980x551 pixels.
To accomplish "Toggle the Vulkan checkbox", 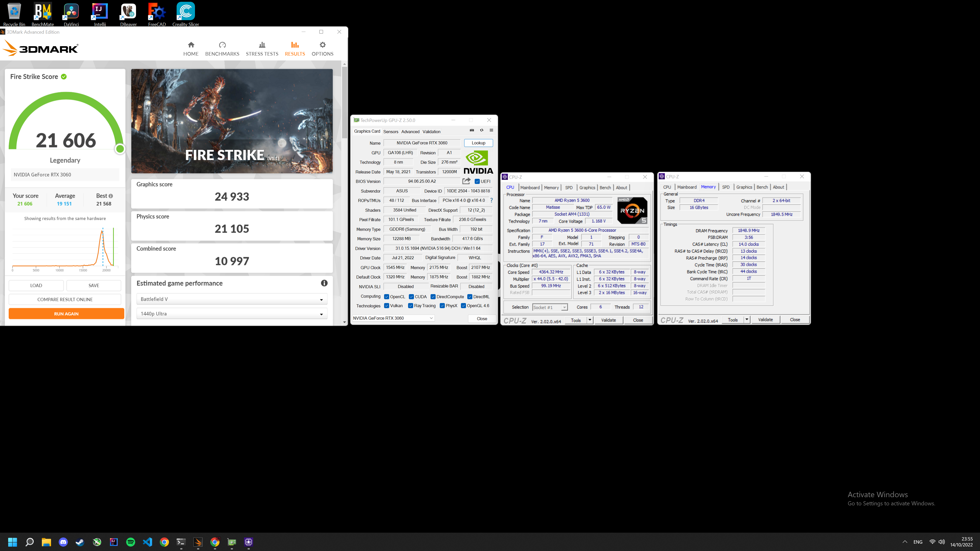I will 387,306.
